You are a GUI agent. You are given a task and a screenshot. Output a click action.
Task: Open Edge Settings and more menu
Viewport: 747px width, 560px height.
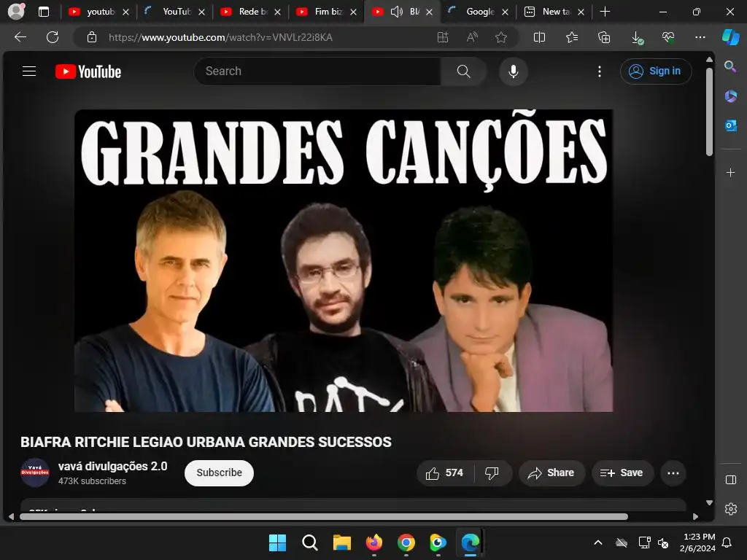click(x=700, y=37)
